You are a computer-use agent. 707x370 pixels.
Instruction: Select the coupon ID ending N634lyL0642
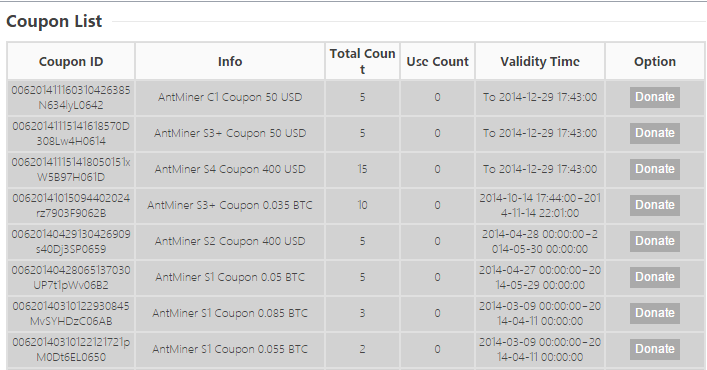click(71, 97)
